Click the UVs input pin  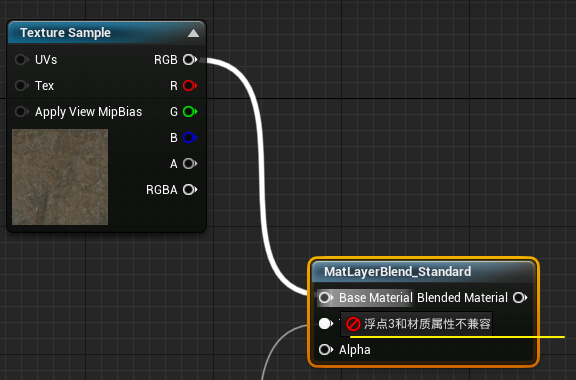pyautogui.click(x=21, y=60)
